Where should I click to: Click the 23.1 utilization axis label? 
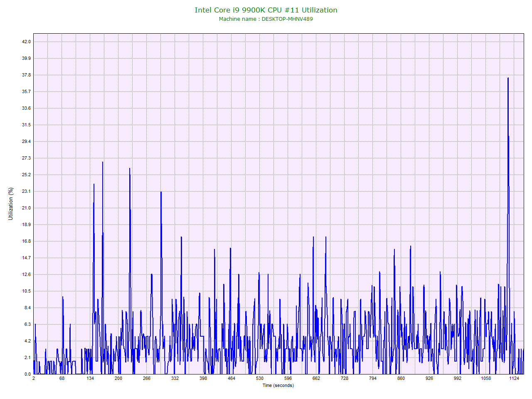(x=27, y=191)
